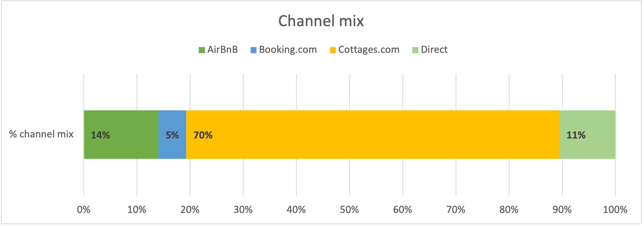Select the '% channel mix' axis label
Screen dimensions: 644x226
point(41,134)
